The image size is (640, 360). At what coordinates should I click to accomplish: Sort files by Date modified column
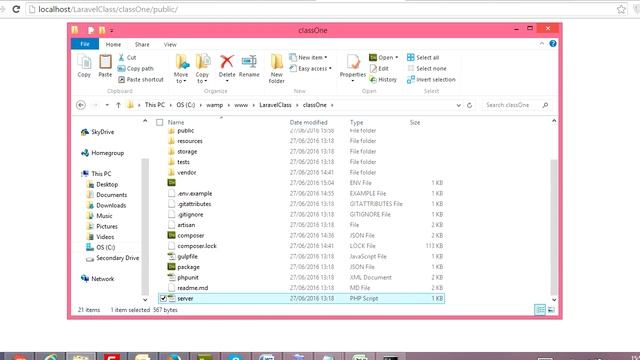[309, 122]
